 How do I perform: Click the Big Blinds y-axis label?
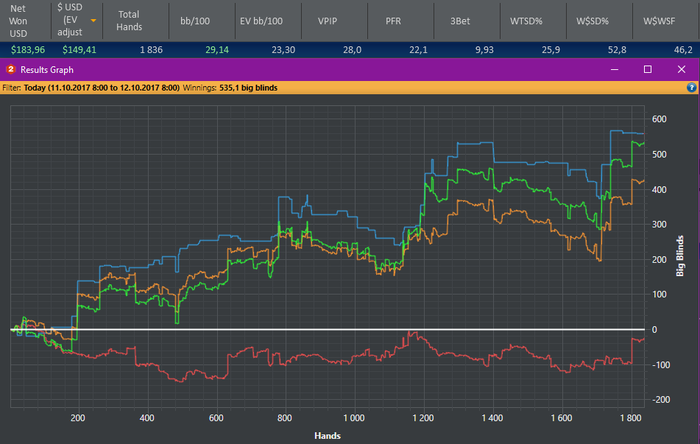pos(679,256)
